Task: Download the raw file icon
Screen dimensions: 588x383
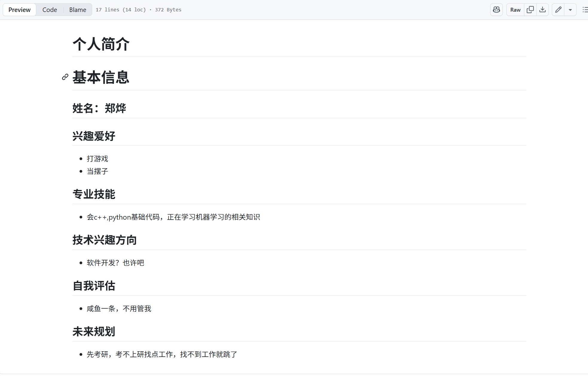Action: click(543, 10)
